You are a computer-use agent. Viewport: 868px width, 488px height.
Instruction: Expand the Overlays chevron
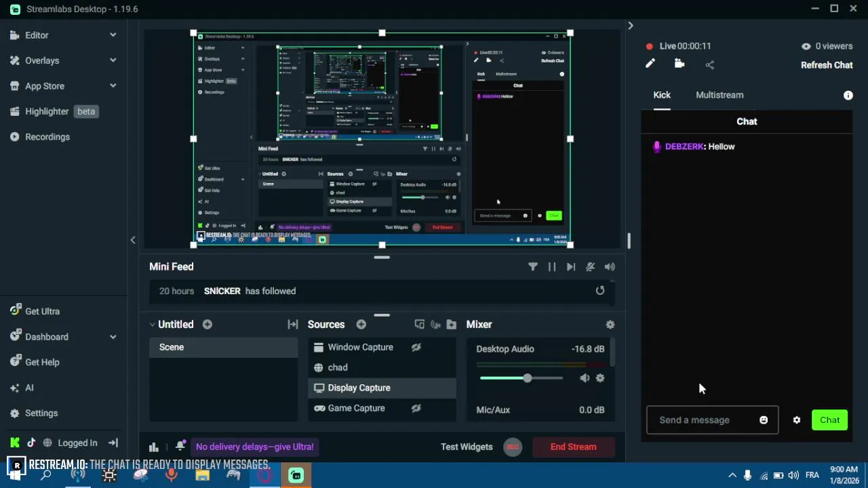[x=113, y=60]
